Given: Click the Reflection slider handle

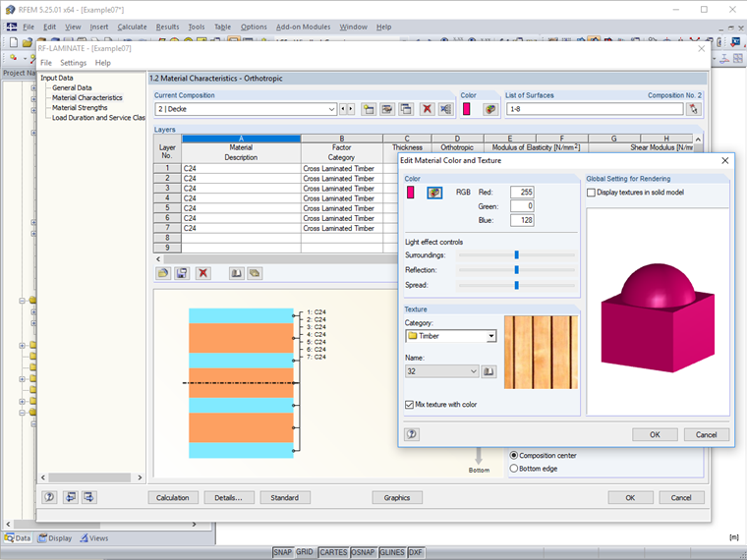Looking at the screenshot, I should 516,269.
